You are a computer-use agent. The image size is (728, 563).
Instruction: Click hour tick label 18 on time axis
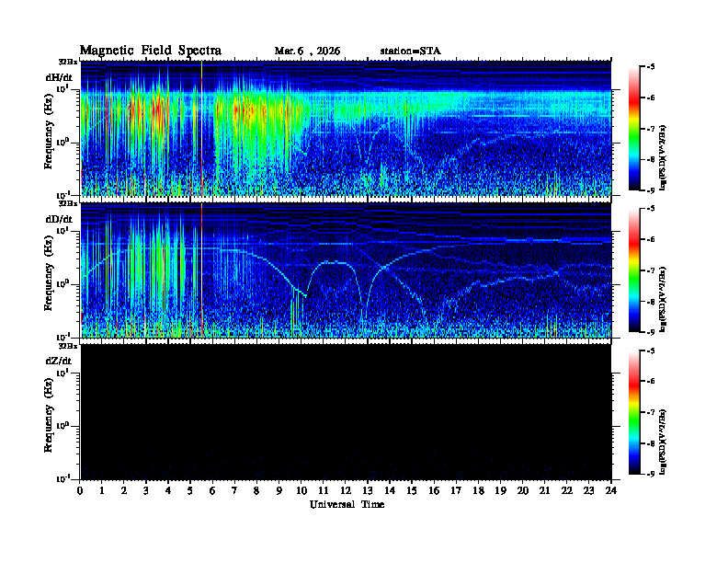tap(478, 491)
